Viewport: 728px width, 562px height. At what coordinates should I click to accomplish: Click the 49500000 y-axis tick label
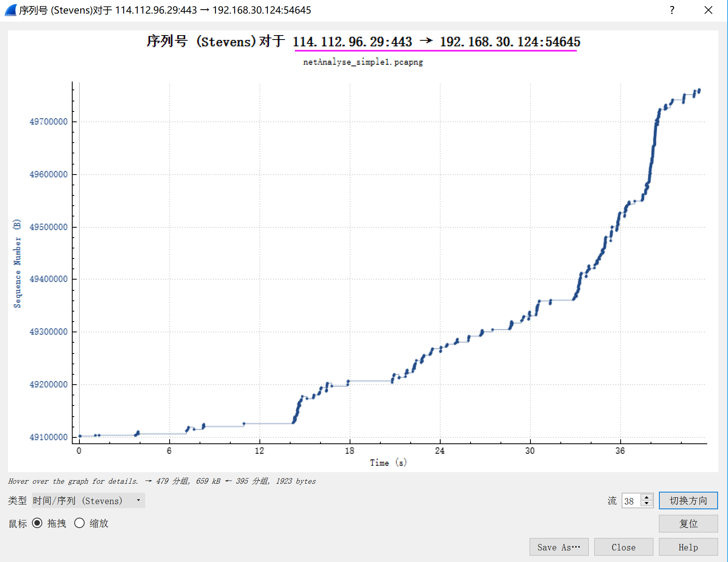pos(49,227)
